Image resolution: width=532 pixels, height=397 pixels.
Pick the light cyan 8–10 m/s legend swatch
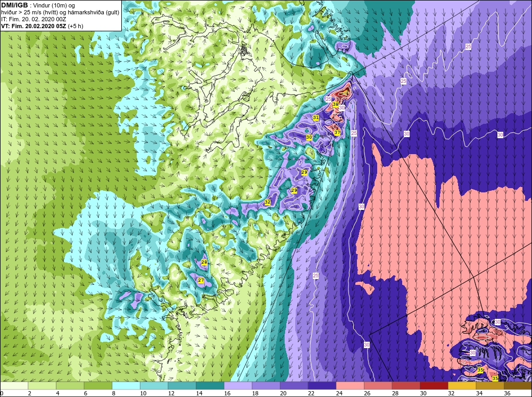(x=126, y=385)
